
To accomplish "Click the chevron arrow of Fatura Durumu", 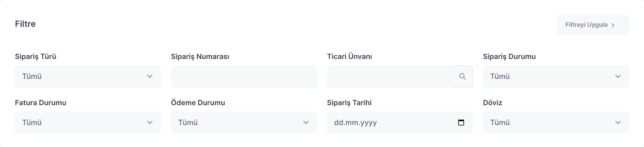I will point(150,122).
